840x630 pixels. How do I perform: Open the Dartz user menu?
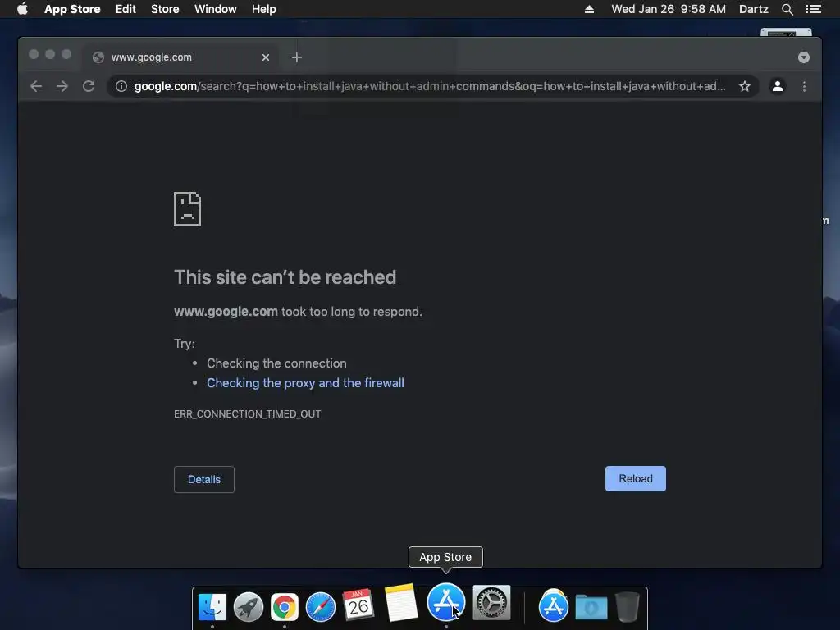pos(754,9)
